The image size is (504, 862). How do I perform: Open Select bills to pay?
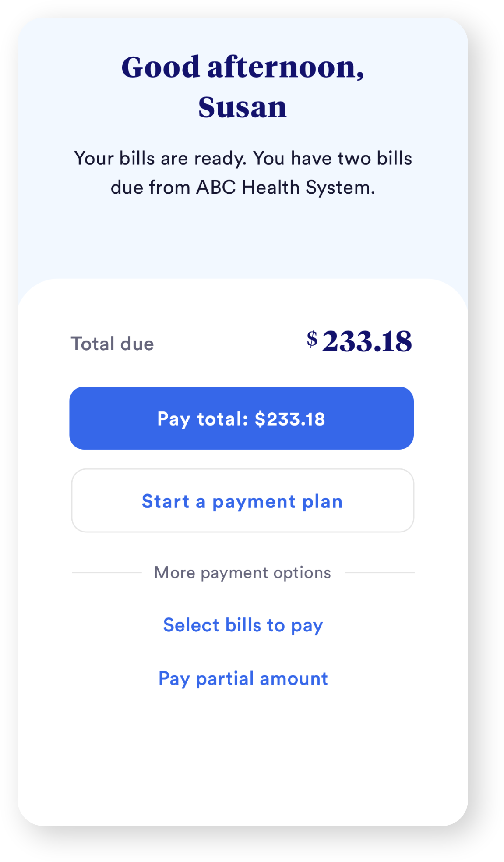(x=243, y=625)
